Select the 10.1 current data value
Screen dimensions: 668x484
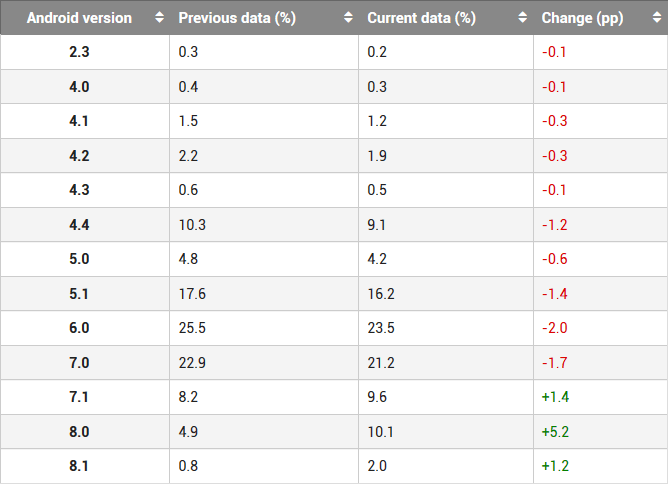tap(380, 432)
